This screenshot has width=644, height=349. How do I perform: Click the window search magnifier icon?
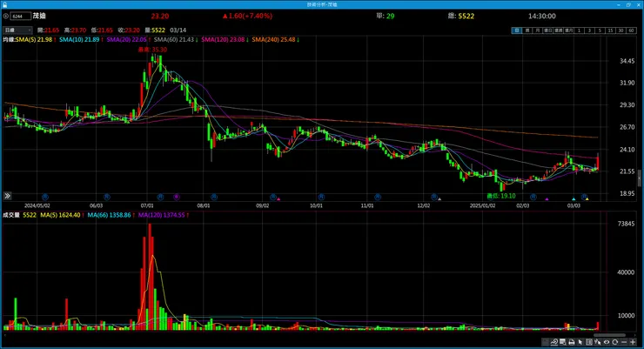coord(563,342)
